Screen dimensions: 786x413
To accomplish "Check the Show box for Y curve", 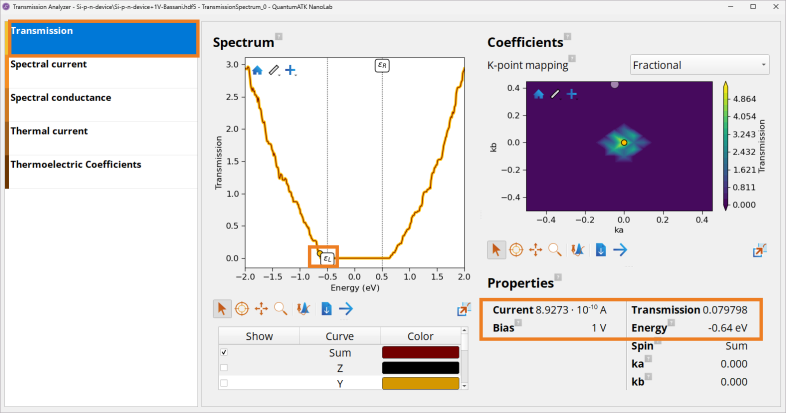I will (224, 383).
